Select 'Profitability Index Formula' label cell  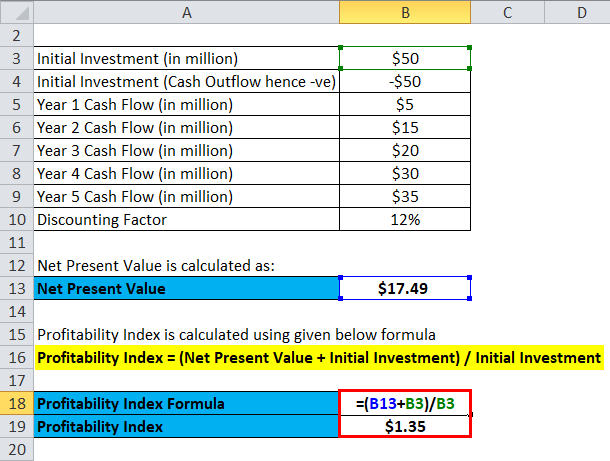pos(186,403)
